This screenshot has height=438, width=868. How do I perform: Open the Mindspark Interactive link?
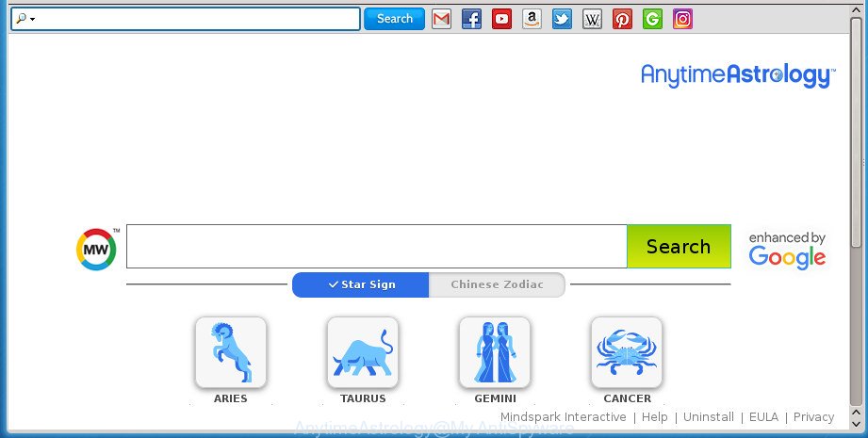(x=563, y=417)
